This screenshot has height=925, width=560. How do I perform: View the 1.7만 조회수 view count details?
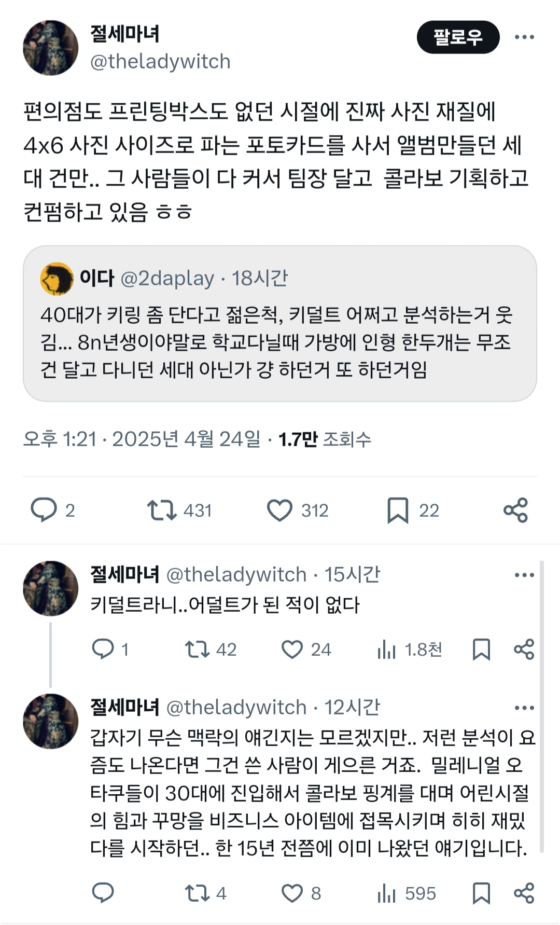325,439
